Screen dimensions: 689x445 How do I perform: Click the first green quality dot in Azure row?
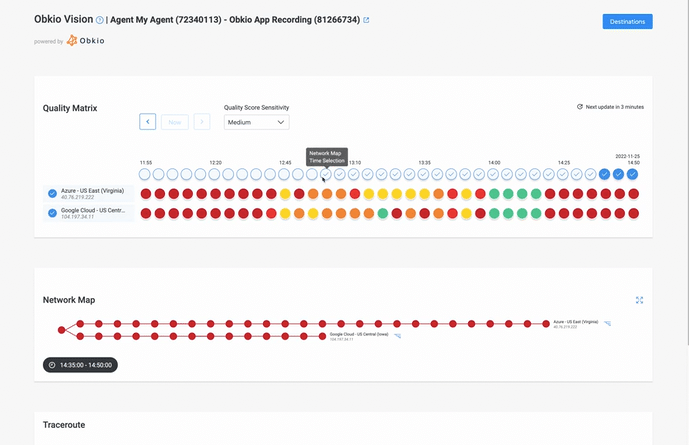pos(494,194)
